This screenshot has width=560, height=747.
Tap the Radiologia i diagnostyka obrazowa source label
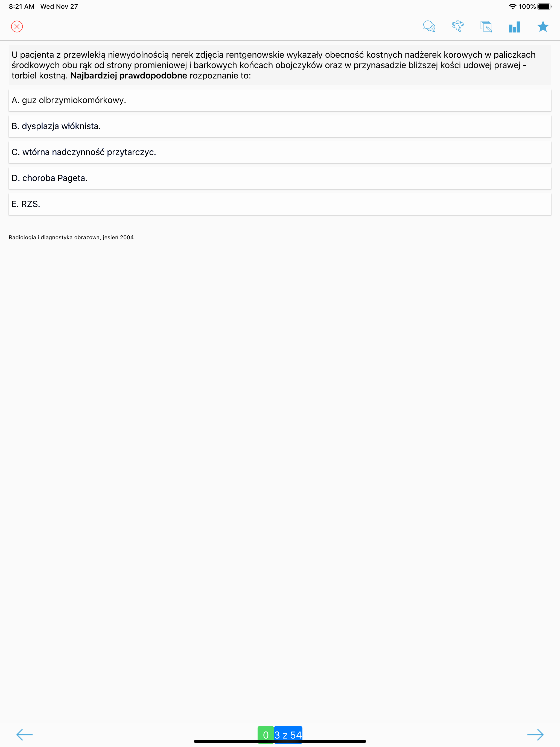[x=71, y=237]
